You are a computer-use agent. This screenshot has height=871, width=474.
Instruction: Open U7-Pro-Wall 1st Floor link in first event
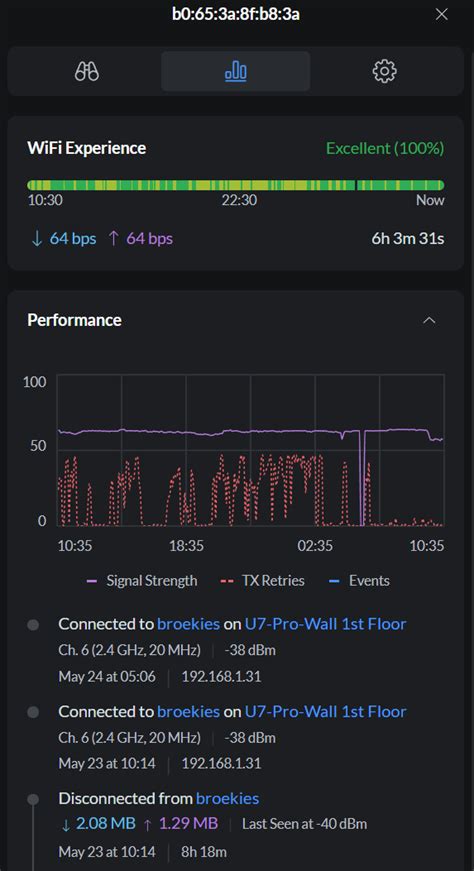pos(326,624)
